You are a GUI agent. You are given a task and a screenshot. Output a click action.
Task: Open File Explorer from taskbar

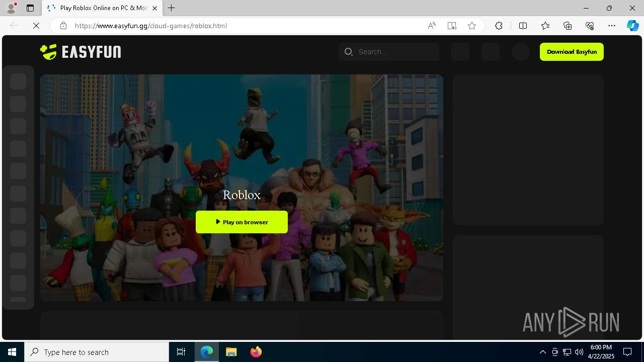click(x=231, y=352)
